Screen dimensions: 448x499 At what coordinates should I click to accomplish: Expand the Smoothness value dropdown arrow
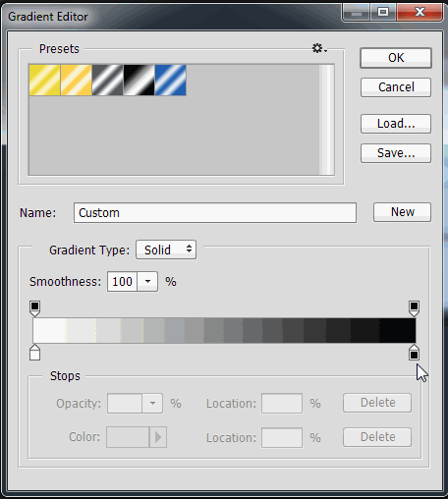click(147, 282)
